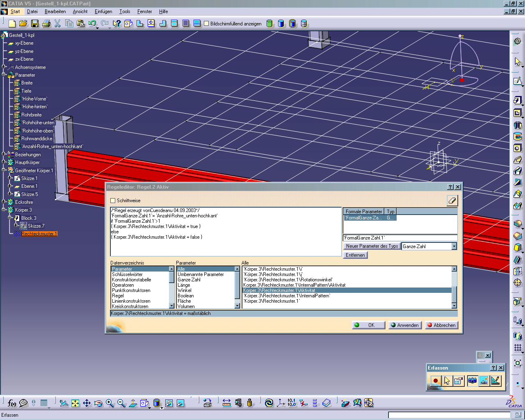
Task: Open the undo history dropdown arrow
Action: click(97, 27)
